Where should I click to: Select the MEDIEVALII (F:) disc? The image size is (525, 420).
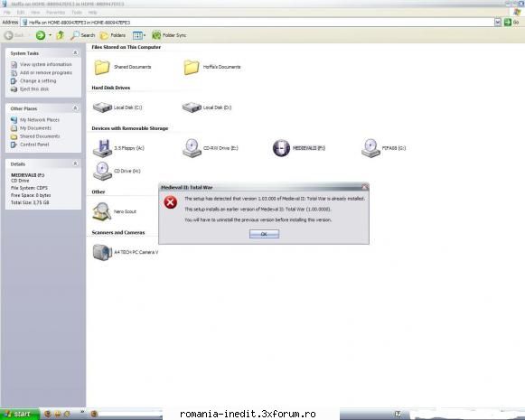coord(299,148)
